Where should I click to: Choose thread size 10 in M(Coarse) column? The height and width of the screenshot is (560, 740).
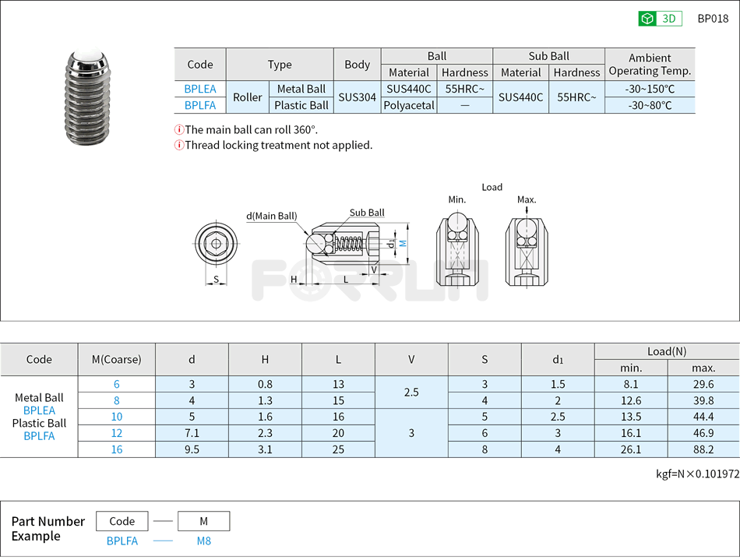pos(117,417)
